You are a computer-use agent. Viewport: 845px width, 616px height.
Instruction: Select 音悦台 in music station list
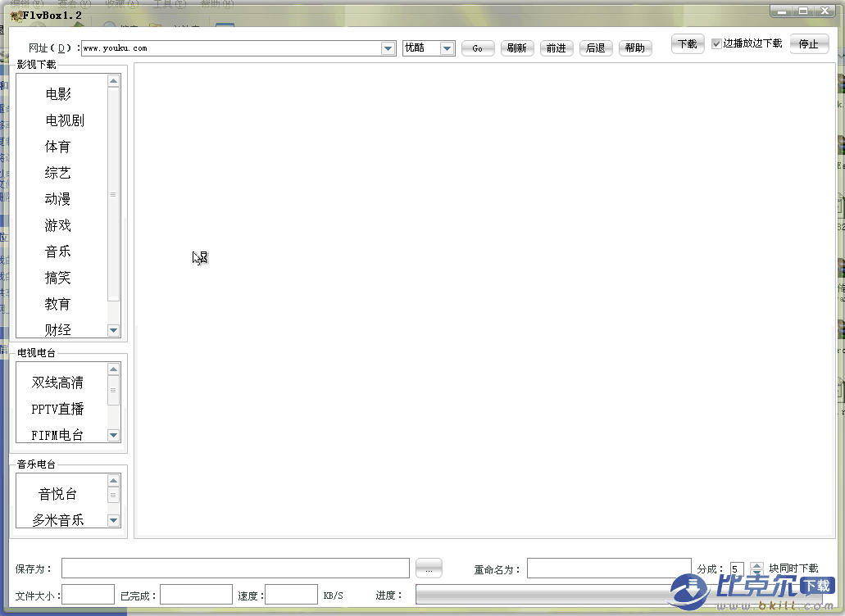57,494
